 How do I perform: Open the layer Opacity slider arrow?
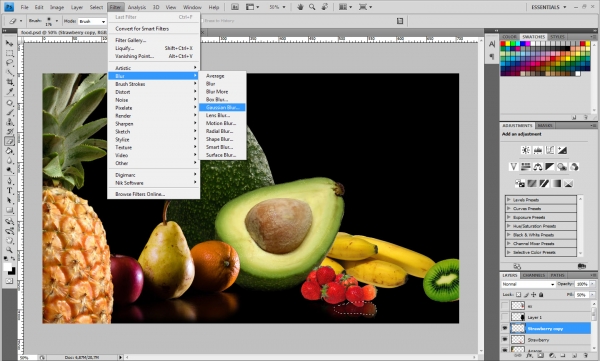tap(592, 284)
